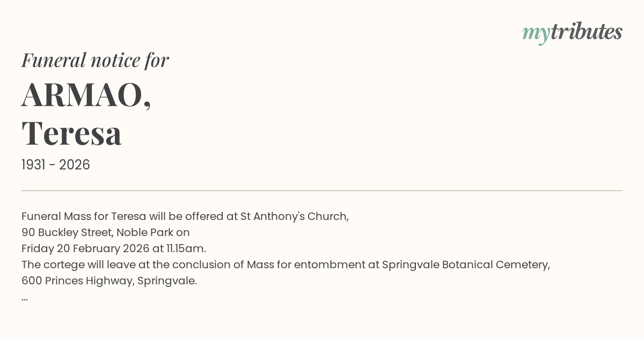
Task: Click the horizontal divider line
Action: [322, 190]
